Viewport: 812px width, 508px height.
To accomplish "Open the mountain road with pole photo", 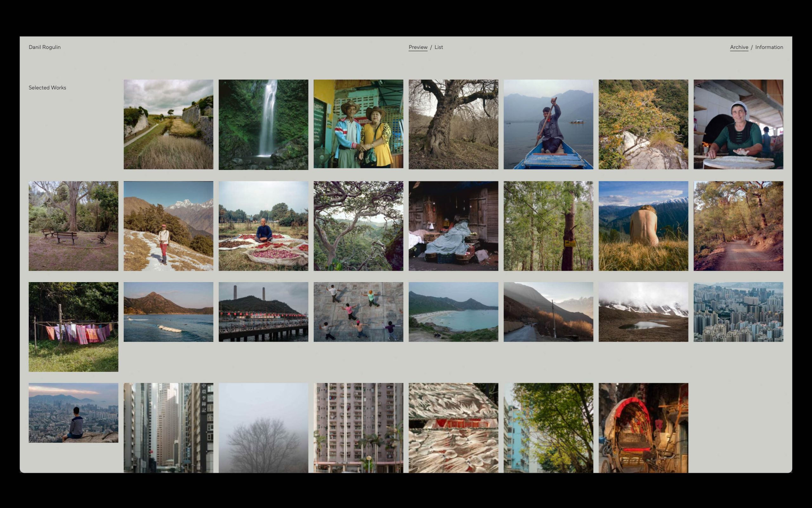I will click(548, 312).
